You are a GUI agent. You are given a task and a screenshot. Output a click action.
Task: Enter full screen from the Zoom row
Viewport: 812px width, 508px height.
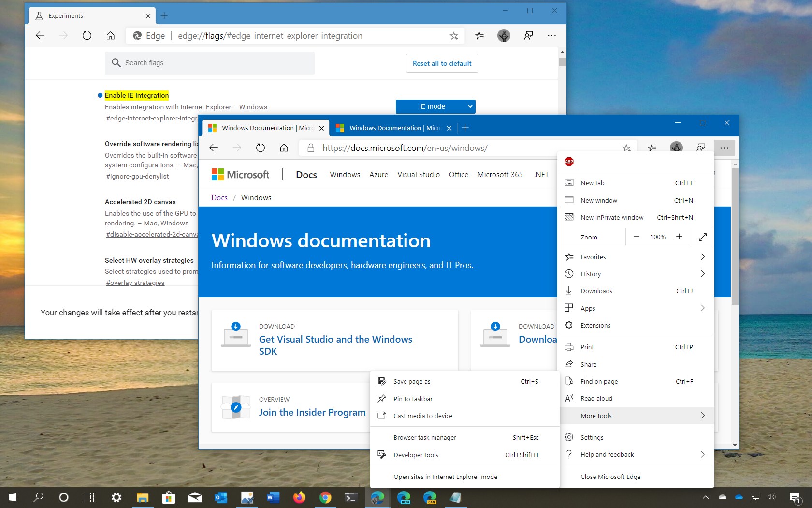[702, 237]
